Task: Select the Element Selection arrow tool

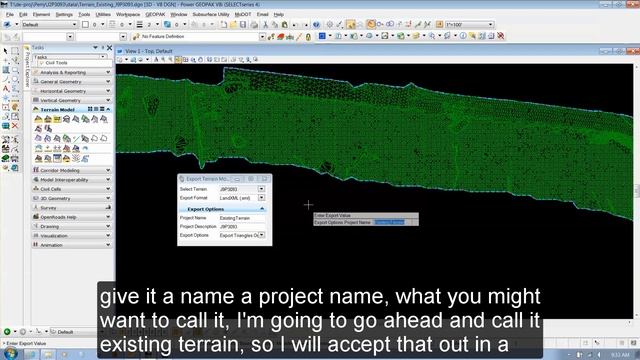Action: pos(5,51)
